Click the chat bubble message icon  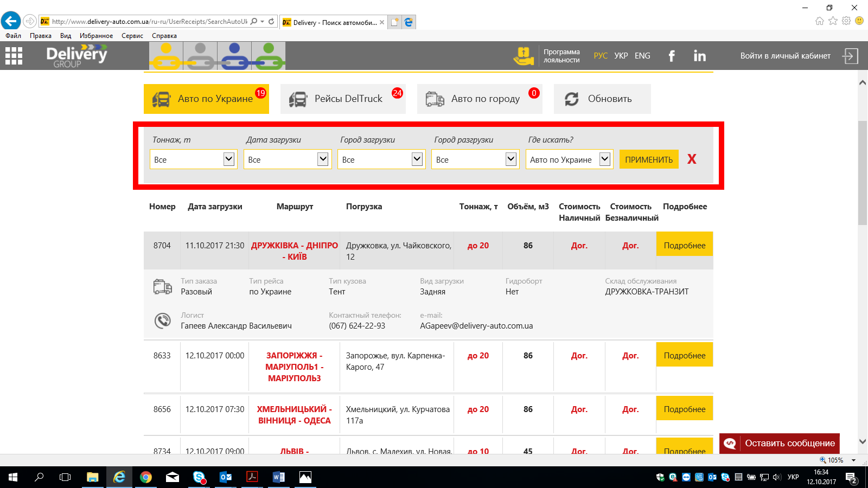tap(730, 443)
